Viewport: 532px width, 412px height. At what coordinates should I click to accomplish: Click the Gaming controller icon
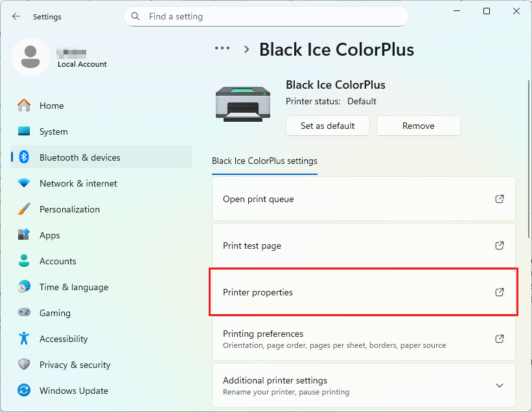pos(24,313)
